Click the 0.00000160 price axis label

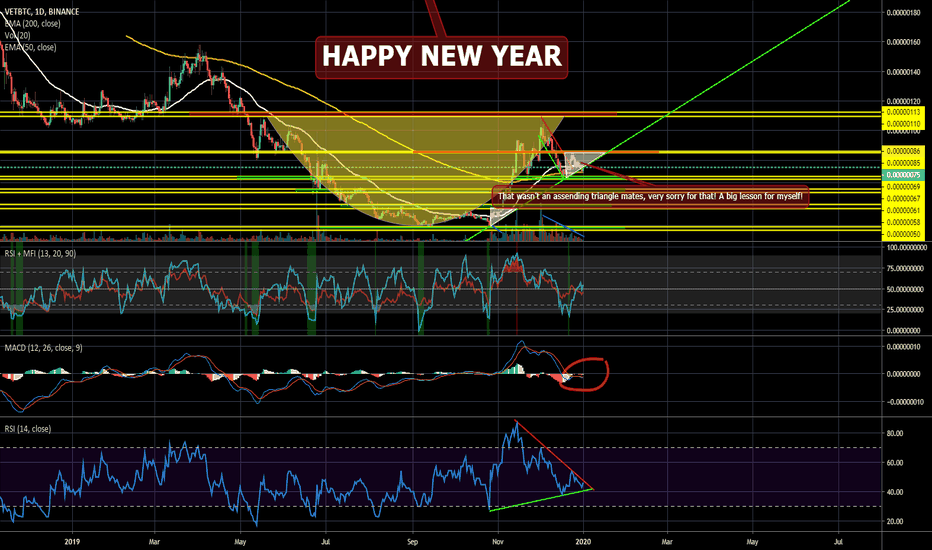coord(903,42)
